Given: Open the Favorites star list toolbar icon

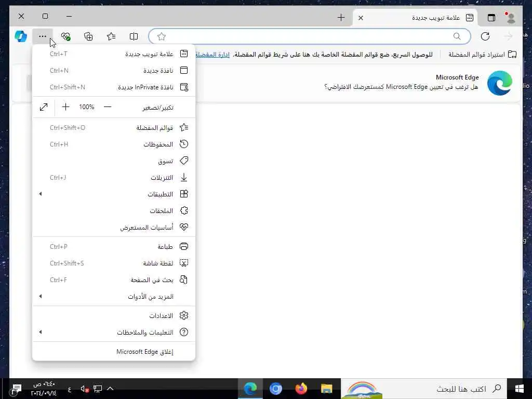Looking at the screenshot, I should tap(111, 36).
